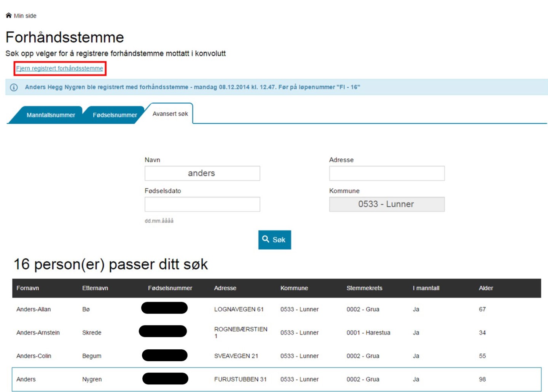Click the info icon in blue banner
This screenshot has height=392, width=548.
[x=14, y=88]
